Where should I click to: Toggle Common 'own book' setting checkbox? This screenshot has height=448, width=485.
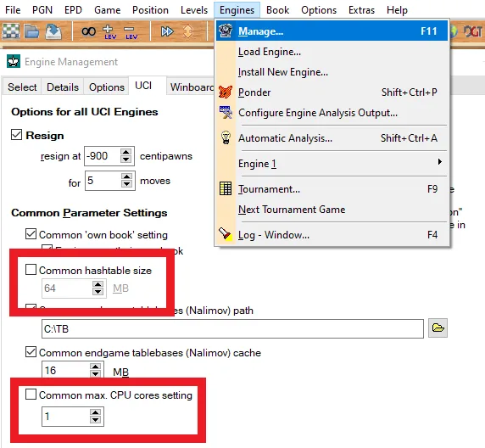click(31, 234)
